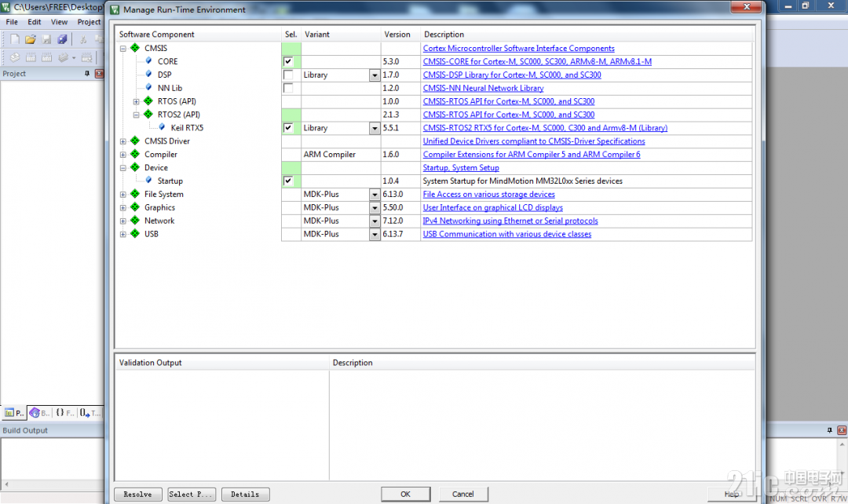This screenshot has width=848, height=504.
Task: Click the Save floppy disk icon
Action: [x=46, y=39]
